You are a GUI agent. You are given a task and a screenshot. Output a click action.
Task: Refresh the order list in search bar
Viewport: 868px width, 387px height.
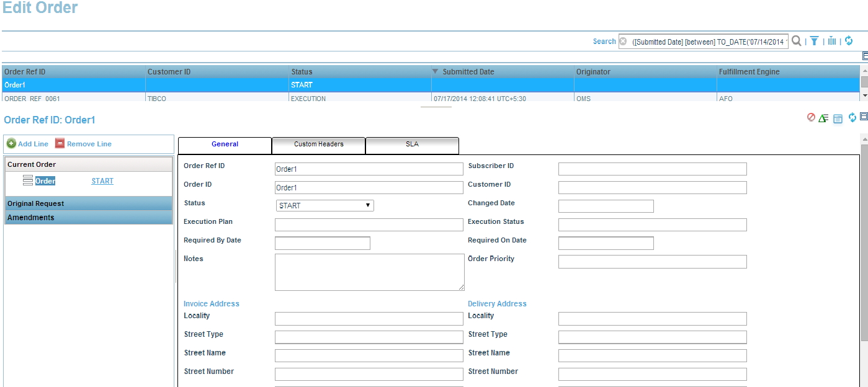click(x=849, y=41)
